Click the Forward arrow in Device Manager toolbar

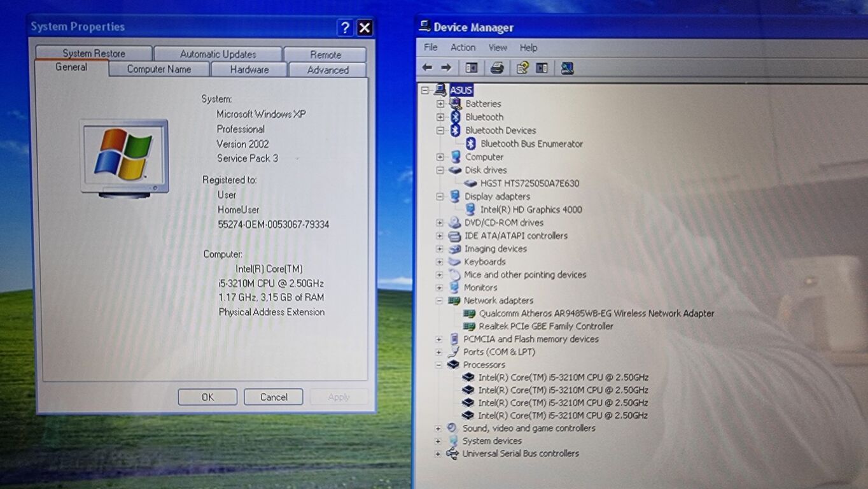pos(446,67)
